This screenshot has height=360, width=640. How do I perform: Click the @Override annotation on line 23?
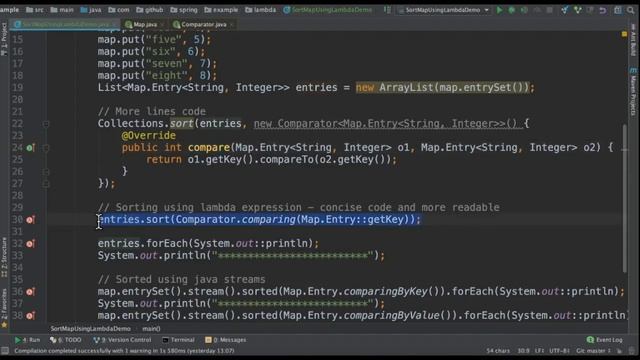coord(149,136)
